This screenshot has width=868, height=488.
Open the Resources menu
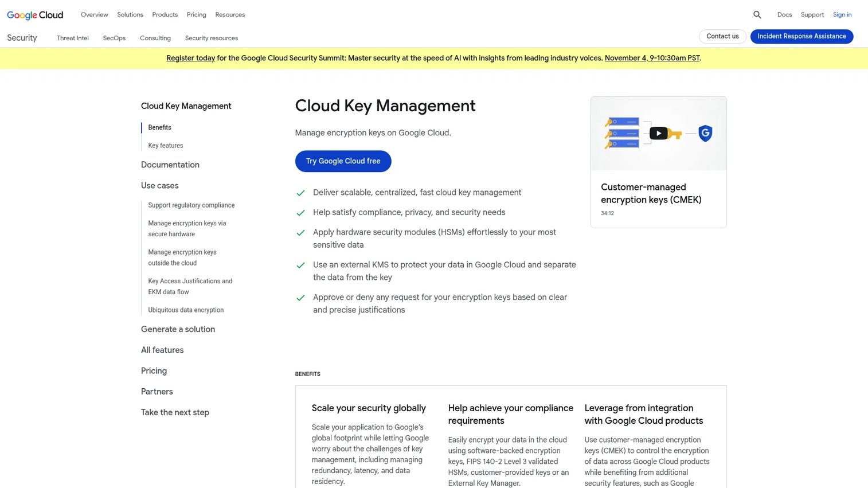[230, 15]
